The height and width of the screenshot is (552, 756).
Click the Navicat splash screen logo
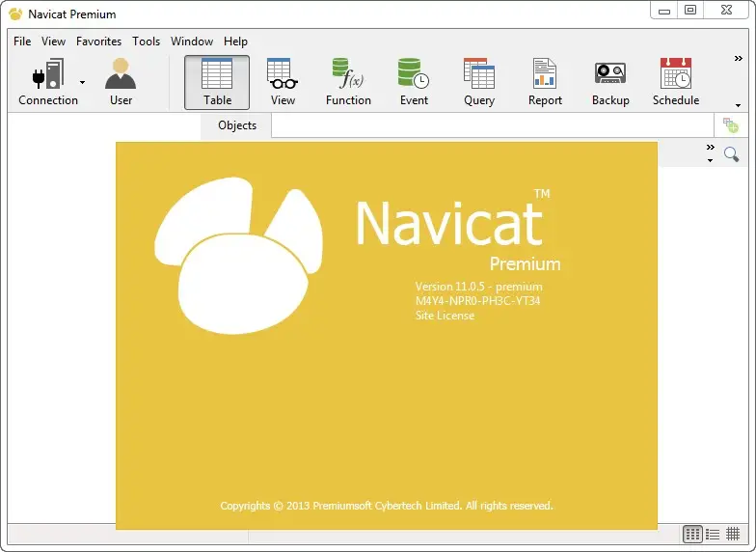tap(238, 256)
